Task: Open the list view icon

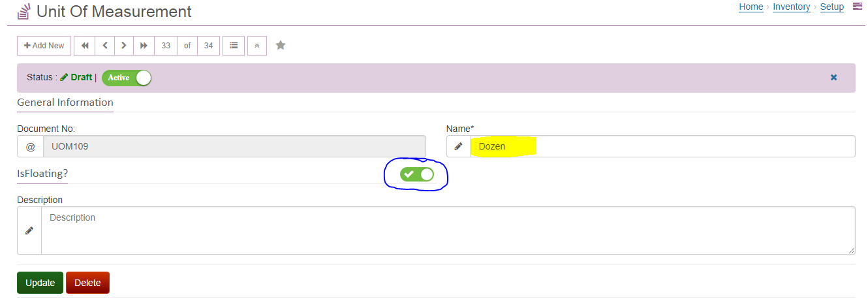Action: 234,46
